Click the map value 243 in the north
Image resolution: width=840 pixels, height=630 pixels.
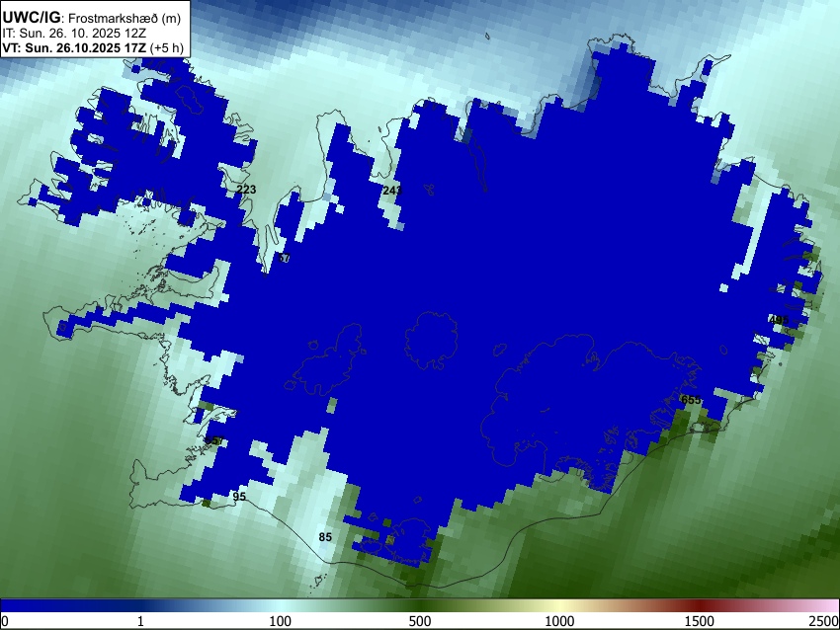click(392, 190)
